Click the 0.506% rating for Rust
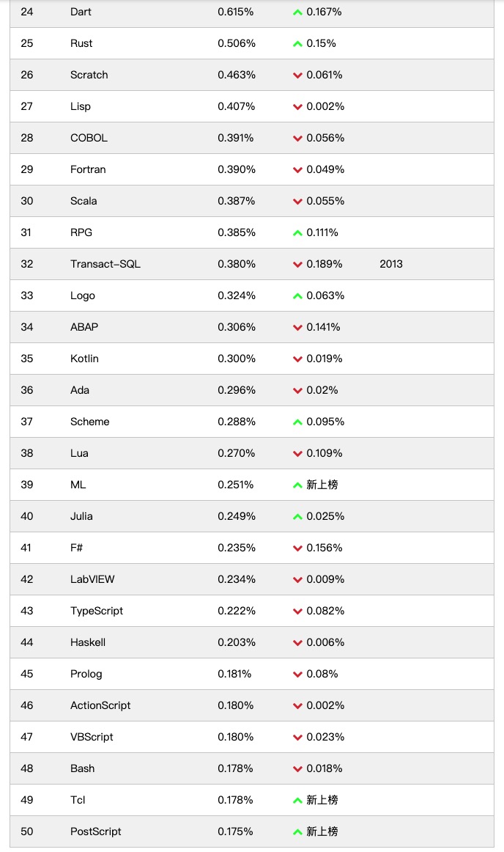Screen dimensions: 504x852 click(x=236, y=43)
